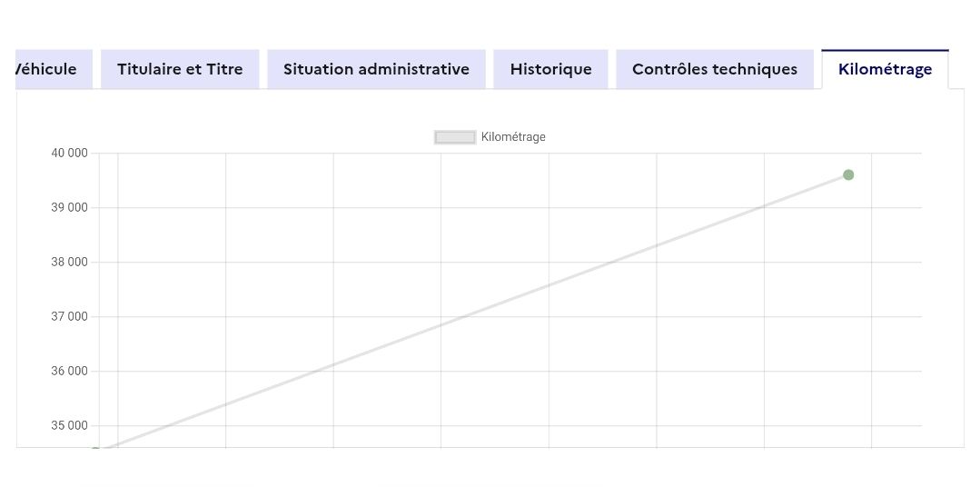Image resolution: width=980 pixels, height=487 pixels.
Task: Select the active Kilométrage tab
Action: 885,69
